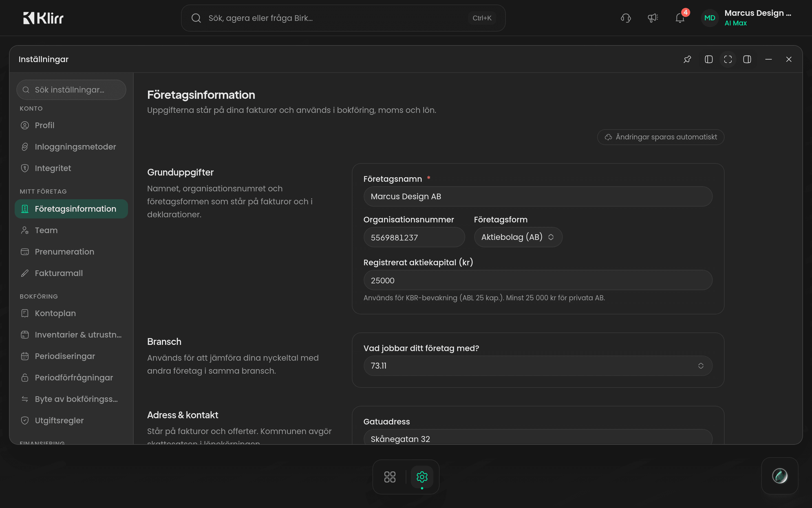
Task: Click the MD user avatar
Action: coord(710,18)
